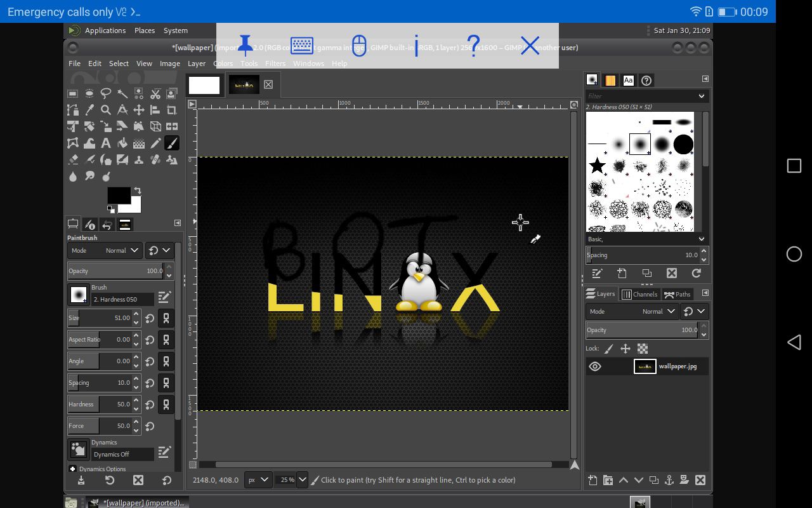Select the 3D Transform cube tool
Image resolution: width=812 pixels, height=508 pixels.
(155, 126)
